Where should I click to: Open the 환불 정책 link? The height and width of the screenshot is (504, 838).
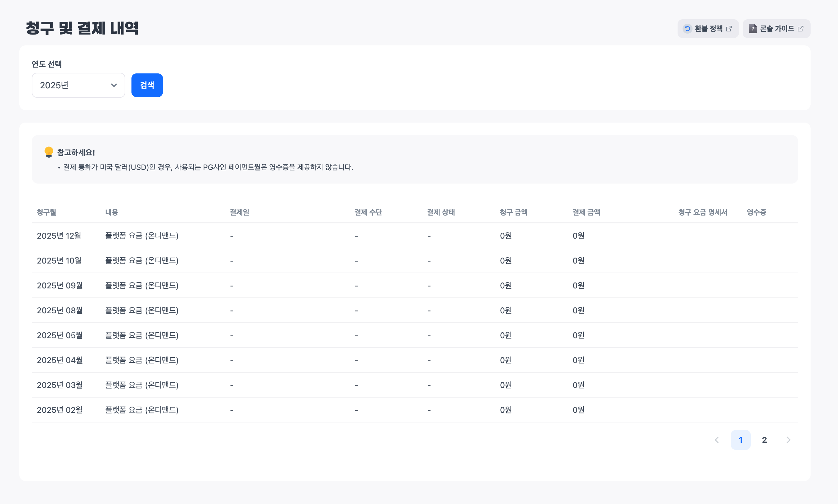coord(708,29)
